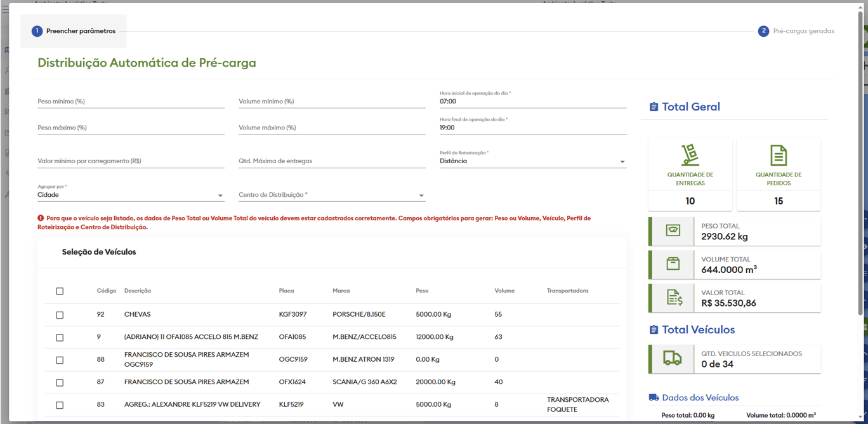Click the scale icon beside Peso Total
The image size is (868, 424).
(x=673, y=231)
